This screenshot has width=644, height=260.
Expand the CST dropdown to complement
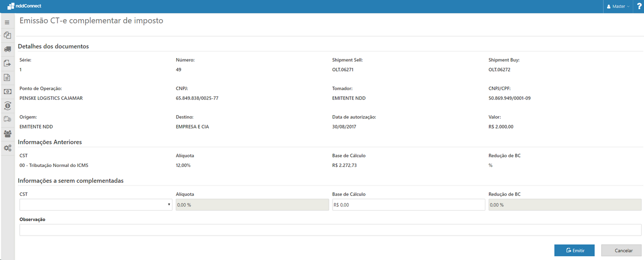click(96, 205)
